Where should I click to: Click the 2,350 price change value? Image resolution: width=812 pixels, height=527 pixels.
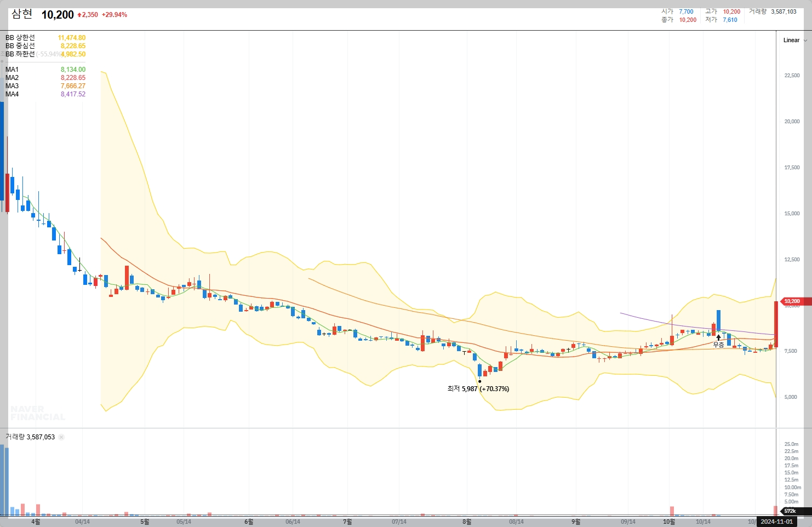[88, 15]
